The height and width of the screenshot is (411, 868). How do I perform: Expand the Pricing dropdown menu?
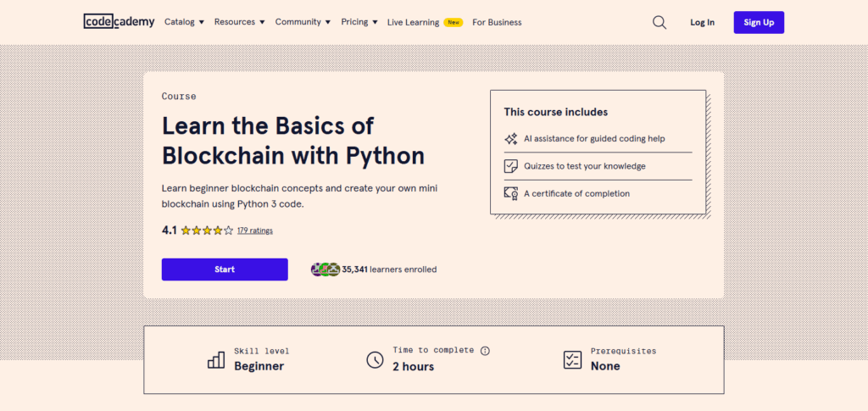pos(359,22)
